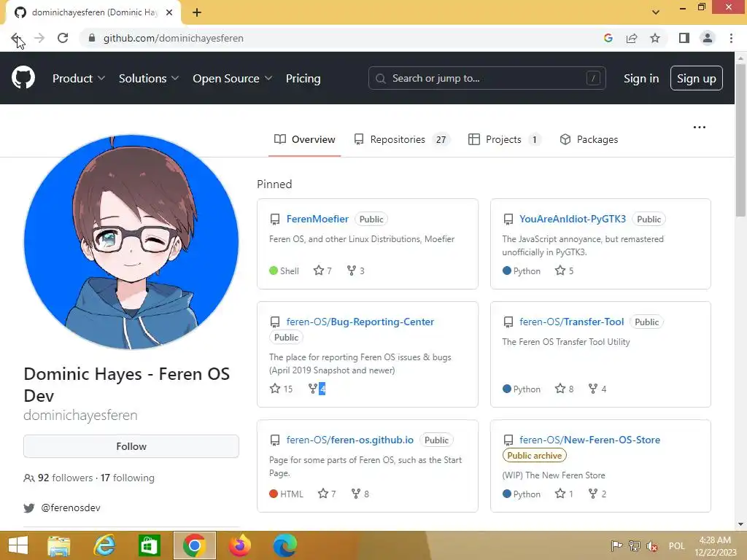747x560 pixels.
Task: Click the muted volume tray icon
Action: [652, 546]
